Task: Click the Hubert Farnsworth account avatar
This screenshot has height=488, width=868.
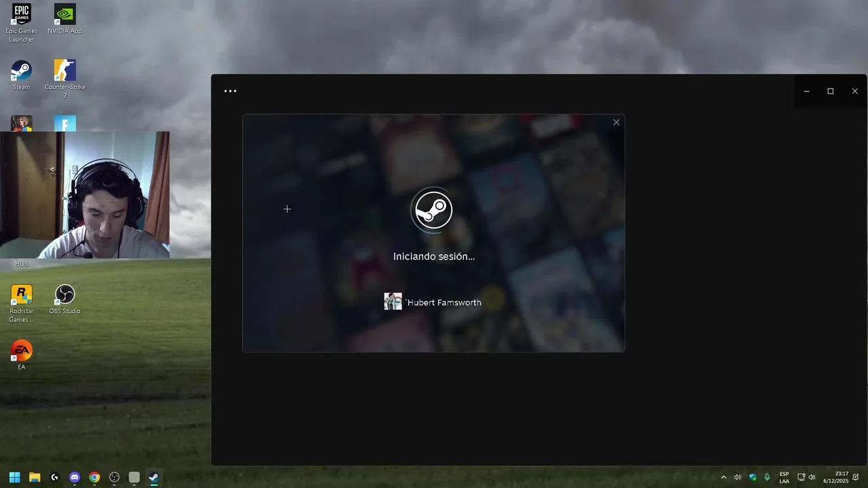Action: coord(393,302)
